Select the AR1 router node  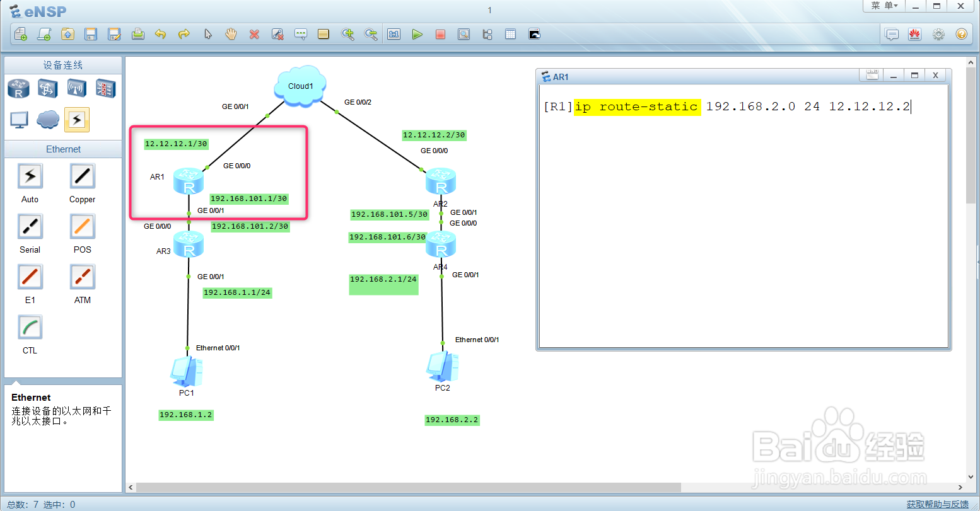point(189,181)
